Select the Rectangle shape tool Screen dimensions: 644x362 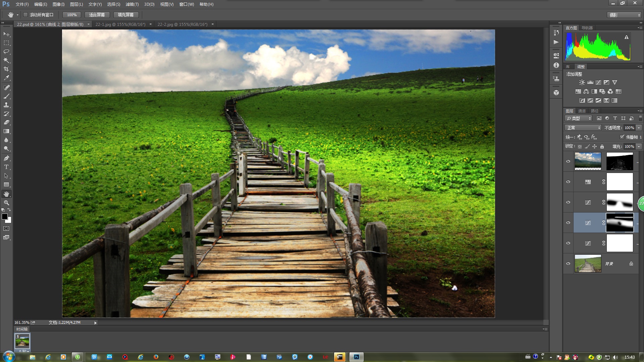(x=6, y=184)
